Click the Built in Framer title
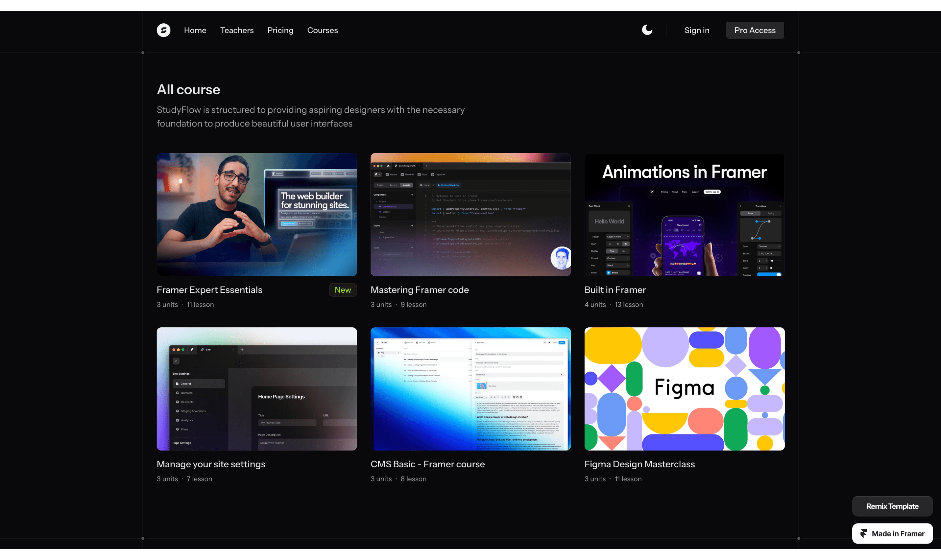Image resolution: width=941 pixels, height=560 pixels. pos(615,290)
